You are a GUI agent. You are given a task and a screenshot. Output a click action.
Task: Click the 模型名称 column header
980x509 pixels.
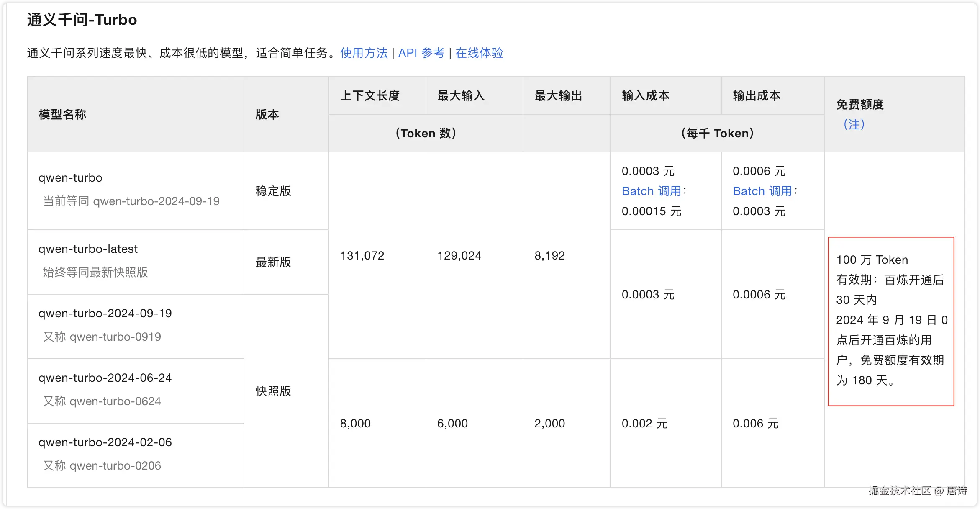coord(62,114)
